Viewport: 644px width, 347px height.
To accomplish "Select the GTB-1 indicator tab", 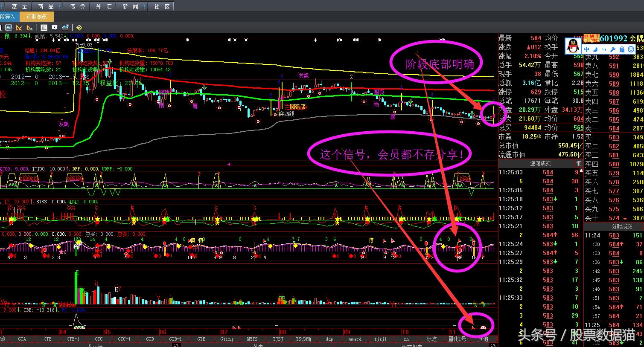I will [x=73, y=339].
